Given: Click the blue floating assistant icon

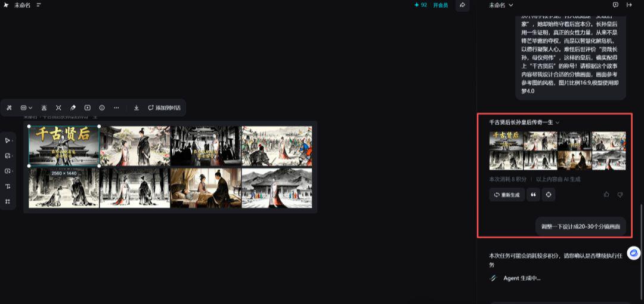Looking at the screenshot, I should coord(634,253).
